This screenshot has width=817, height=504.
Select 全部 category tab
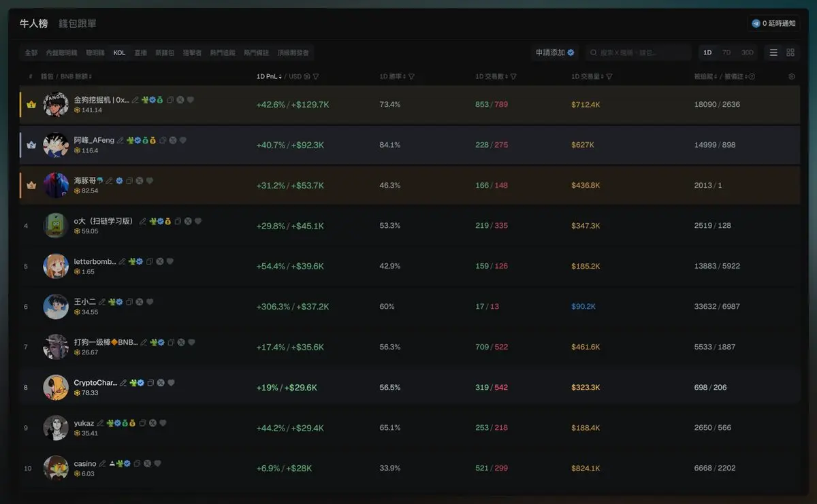pyautogui.click(x=31, y=52)
